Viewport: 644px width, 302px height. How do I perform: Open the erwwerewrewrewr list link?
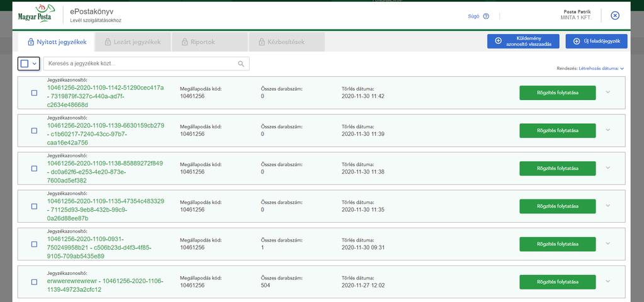[x=105, y=285]
